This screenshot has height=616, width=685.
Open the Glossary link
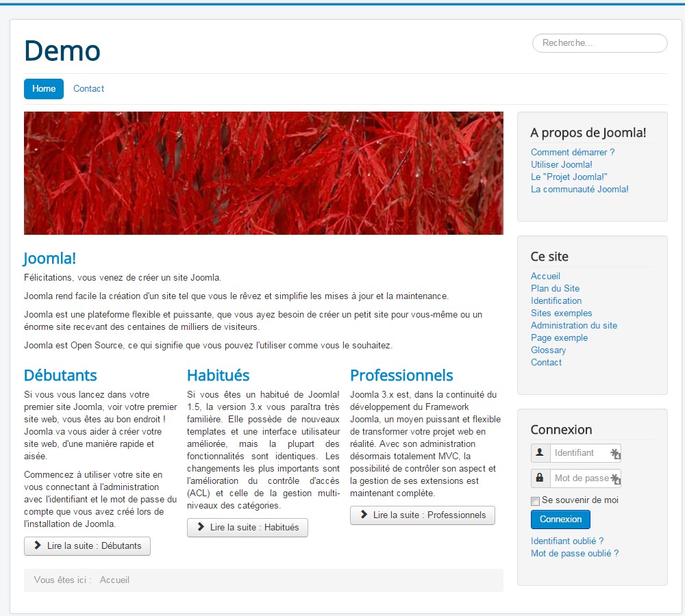pyautogui.click(x=548, y=350)
